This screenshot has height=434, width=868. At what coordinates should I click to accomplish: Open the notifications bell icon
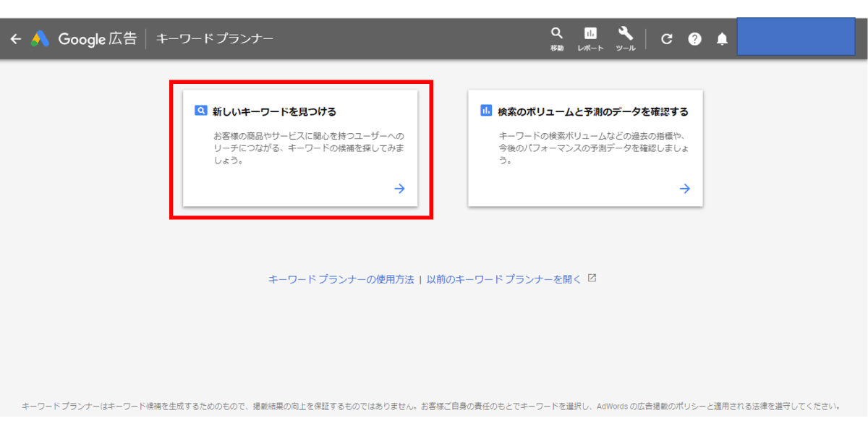[722, 39]
